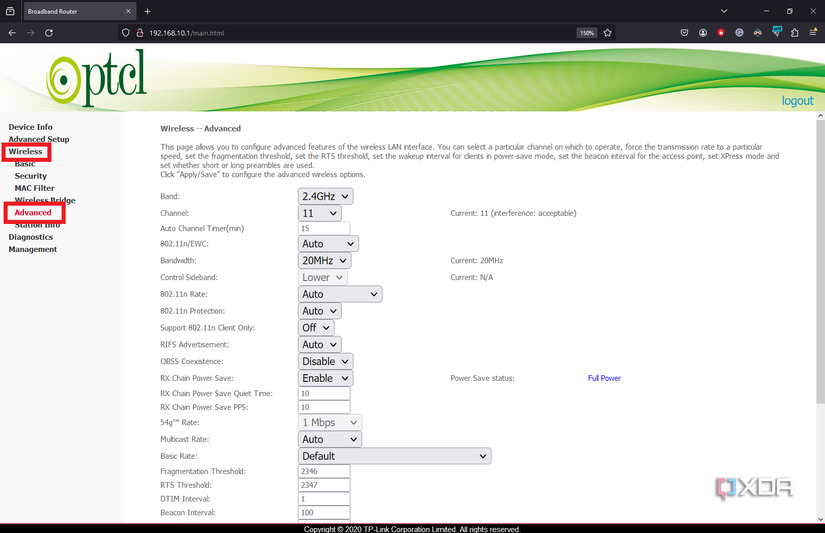The image size is (825, 533).
Task: Click RX Chain Power Save Quiet Time field
Action: pyautogui.click(x=324, y=394)
